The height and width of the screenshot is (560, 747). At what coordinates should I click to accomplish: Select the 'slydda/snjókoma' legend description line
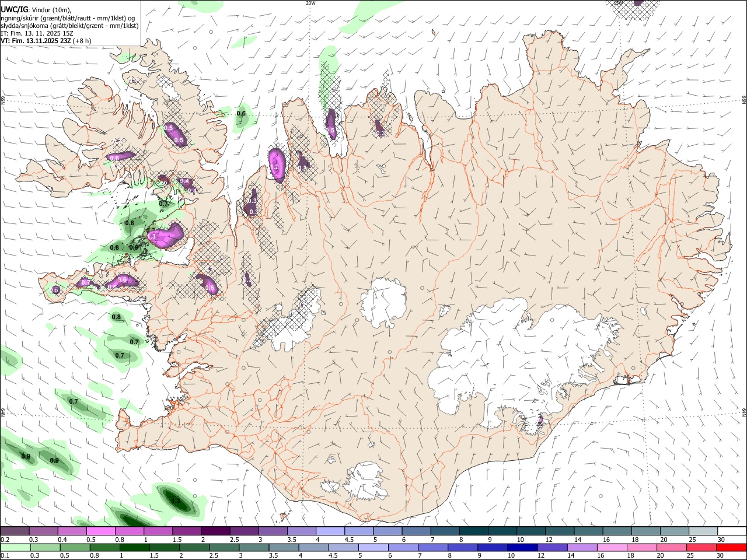69,26
